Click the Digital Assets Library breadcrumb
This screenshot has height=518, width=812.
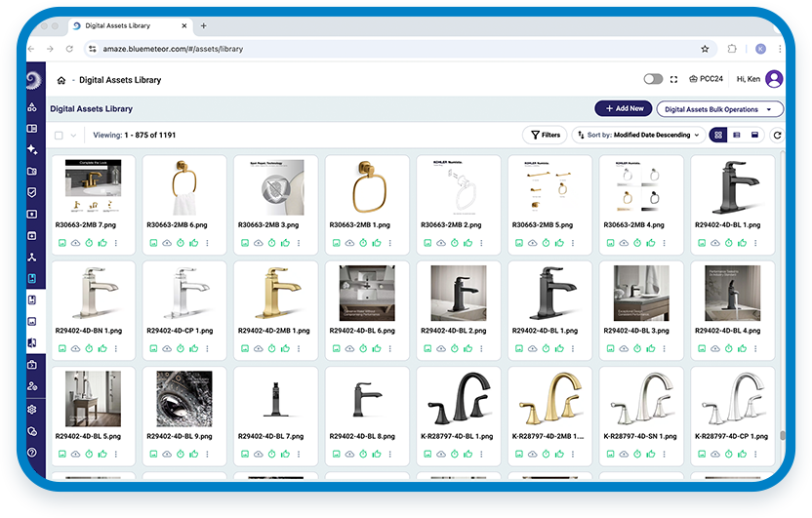click(x=120, y=80)
